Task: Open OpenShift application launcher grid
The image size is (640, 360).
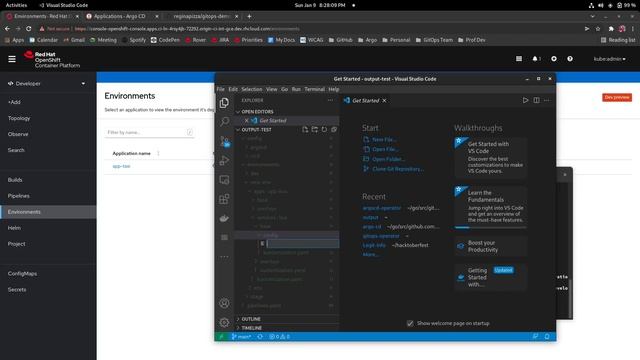Action: click(519, 59)
